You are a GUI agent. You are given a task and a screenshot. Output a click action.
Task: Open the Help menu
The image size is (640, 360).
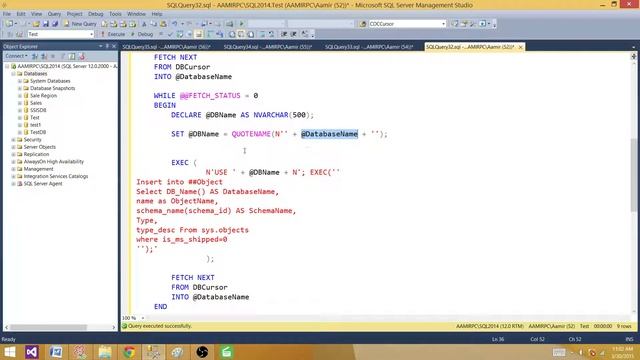click(x=157, y=14)
